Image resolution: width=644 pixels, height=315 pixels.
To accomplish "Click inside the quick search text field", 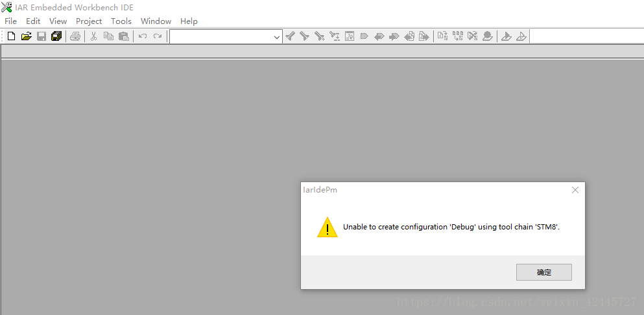I will pyautogui.click(x=221, y=37).
